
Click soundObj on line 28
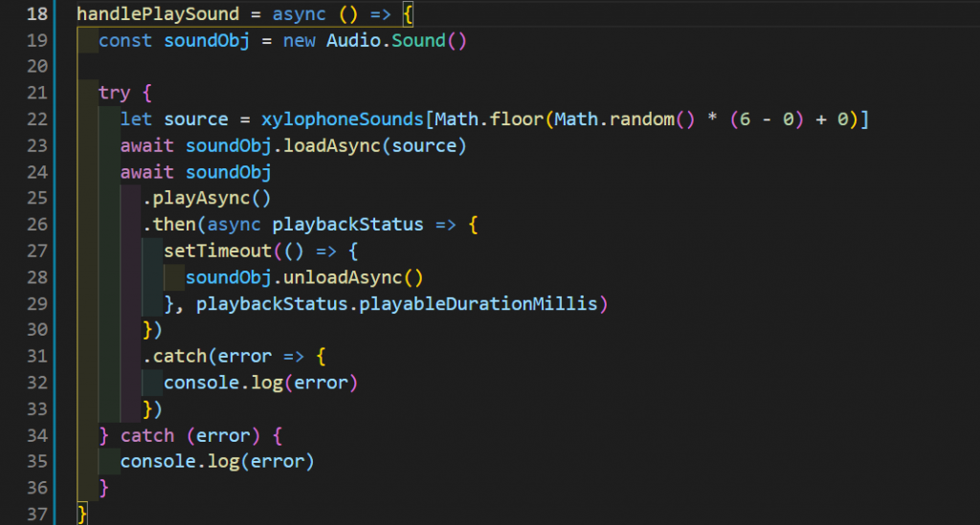[228, 277]
